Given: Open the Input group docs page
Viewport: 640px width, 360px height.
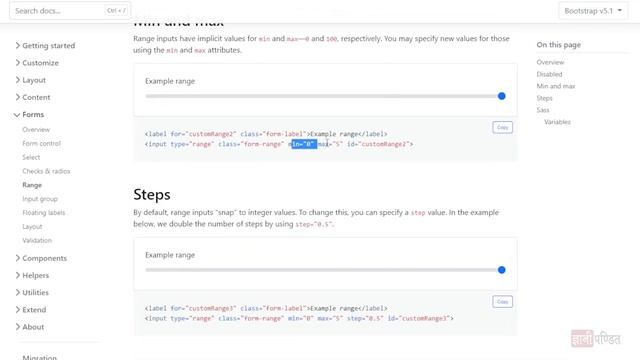Looking at the screenshot, I should tap(40, 199).
